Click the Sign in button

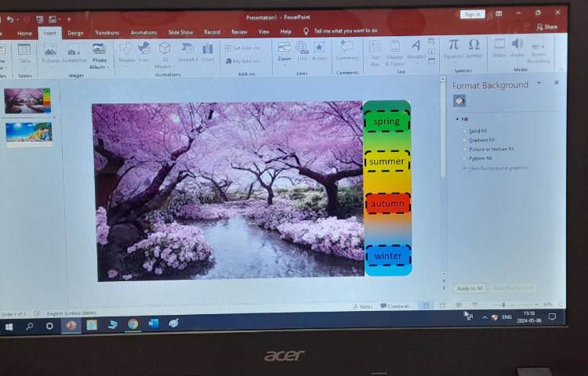pyautogui.click(x=472, y=14)
